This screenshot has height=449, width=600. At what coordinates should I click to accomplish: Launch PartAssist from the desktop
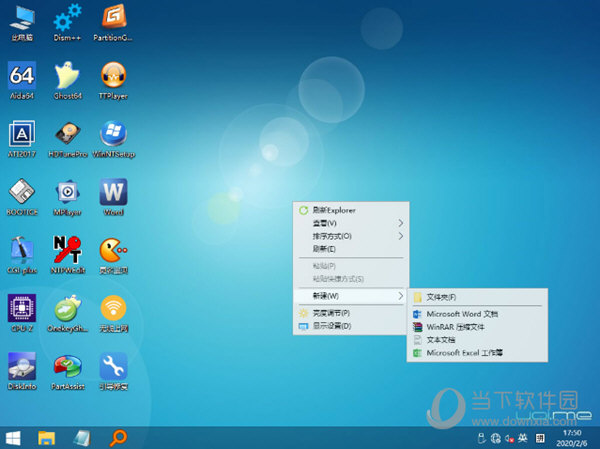[x=67, y=365]
